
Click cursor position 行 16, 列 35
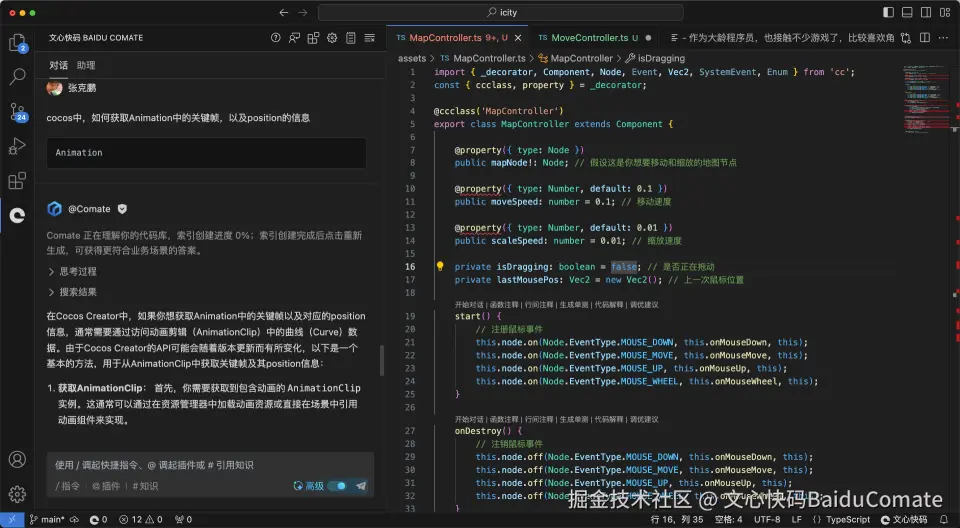677,519
